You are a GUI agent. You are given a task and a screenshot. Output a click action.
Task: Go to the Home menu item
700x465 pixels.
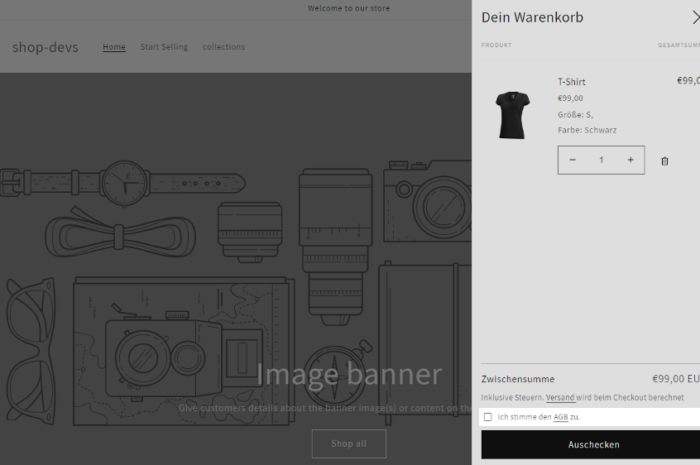(x=114, y=47)
